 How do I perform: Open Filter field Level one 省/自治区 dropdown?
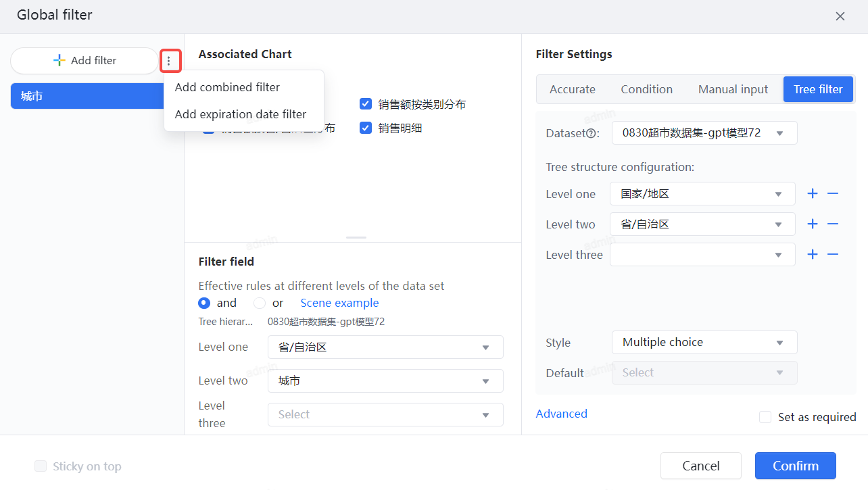[385, 347]
